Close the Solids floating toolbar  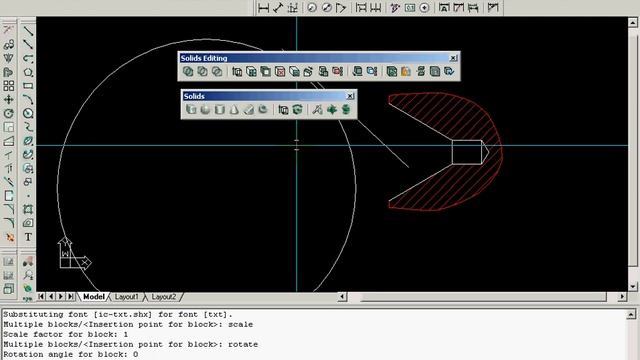pyautogui.click(x=350, y=96)
